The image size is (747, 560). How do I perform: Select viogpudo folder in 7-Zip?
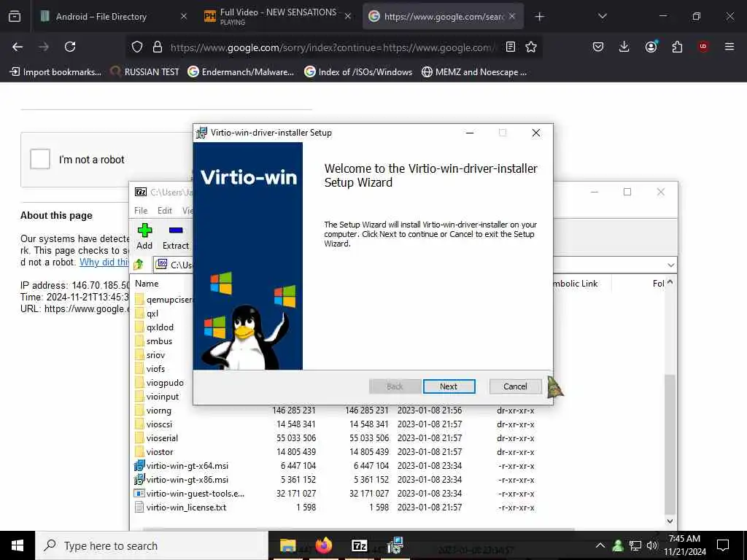click(165, 382)
